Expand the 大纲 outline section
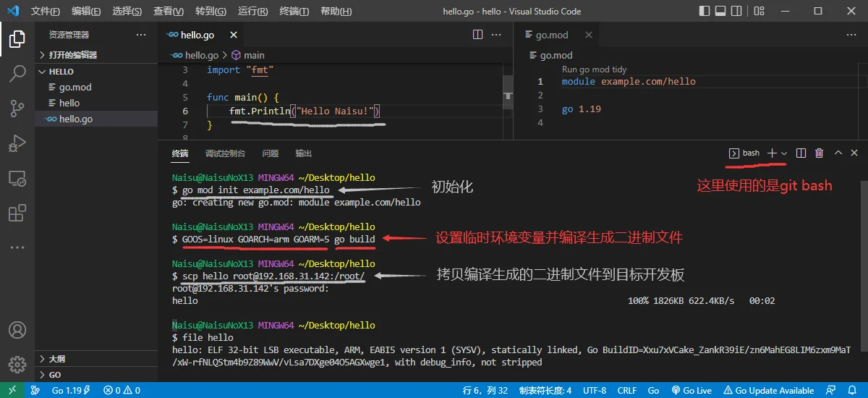868x398 pixels. point(96,359)
